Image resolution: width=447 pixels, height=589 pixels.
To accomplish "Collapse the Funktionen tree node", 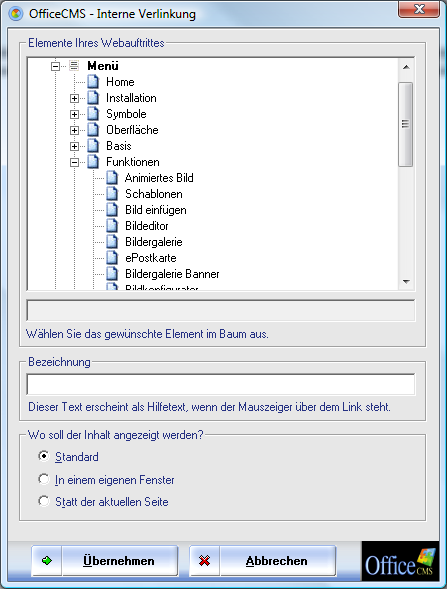I will 74,162.
